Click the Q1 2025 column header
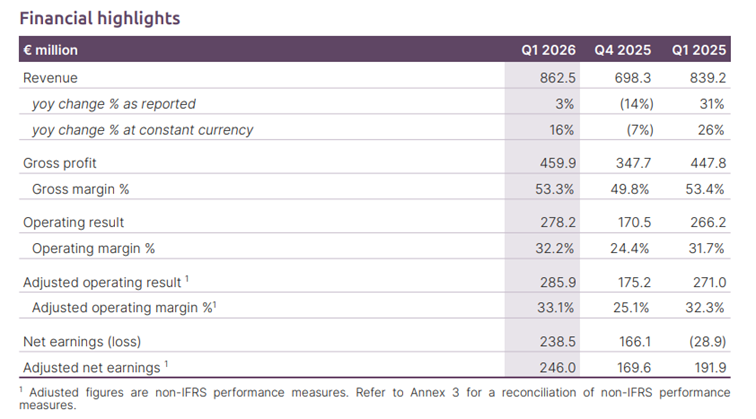This screenshot has height=419, width=756. click(698, 50)
